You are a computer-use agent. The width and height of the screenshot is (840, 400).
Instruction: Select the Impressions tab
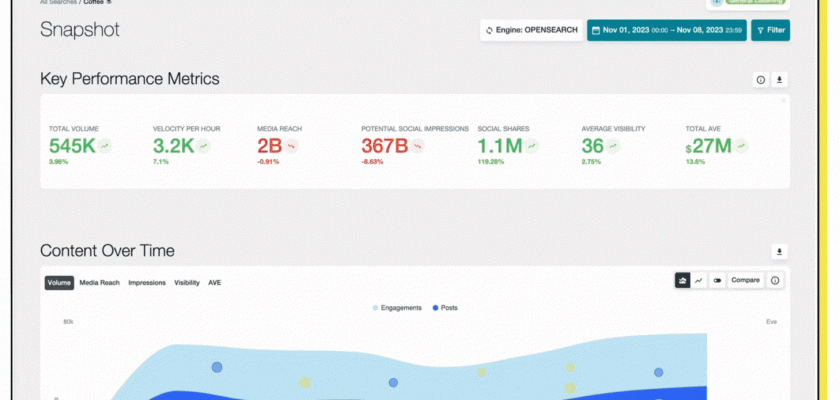click(x=147, y=283)
